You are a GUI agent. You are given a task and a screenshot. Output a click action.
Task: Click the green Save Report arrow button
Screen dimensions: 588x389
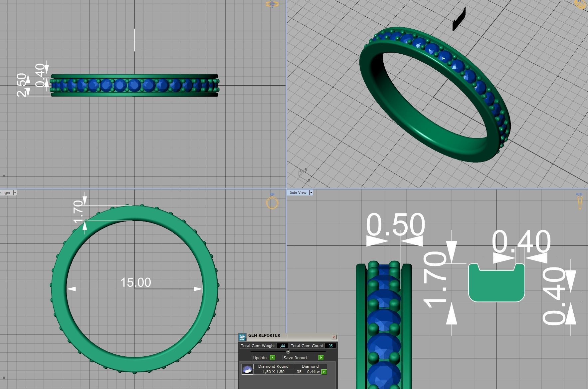coord(321,357)
